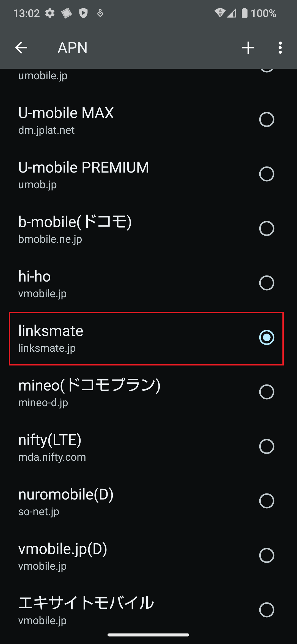
Task: Tap the back arrow on the APN screen
Action: click(21, 48)
